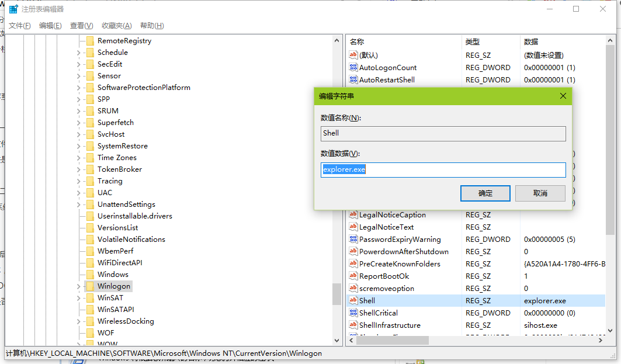Open the 文件(F) menu
Viewport: 621px width, 364px height.
tap(20, 26)
